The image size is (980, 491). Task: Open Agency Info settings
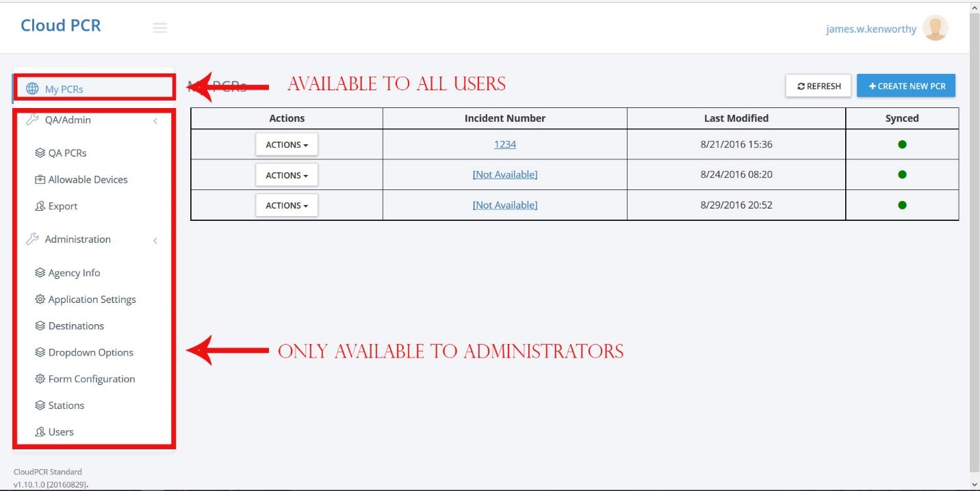click(74, 273)
